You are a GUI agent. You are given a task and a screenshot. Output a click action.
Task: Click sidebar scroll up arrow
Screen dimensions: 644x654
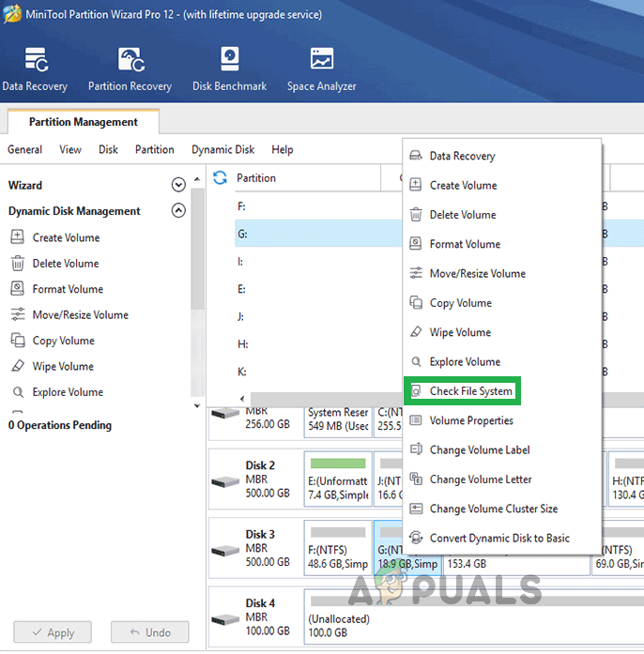pyautogui.click(x=197, y=179)
